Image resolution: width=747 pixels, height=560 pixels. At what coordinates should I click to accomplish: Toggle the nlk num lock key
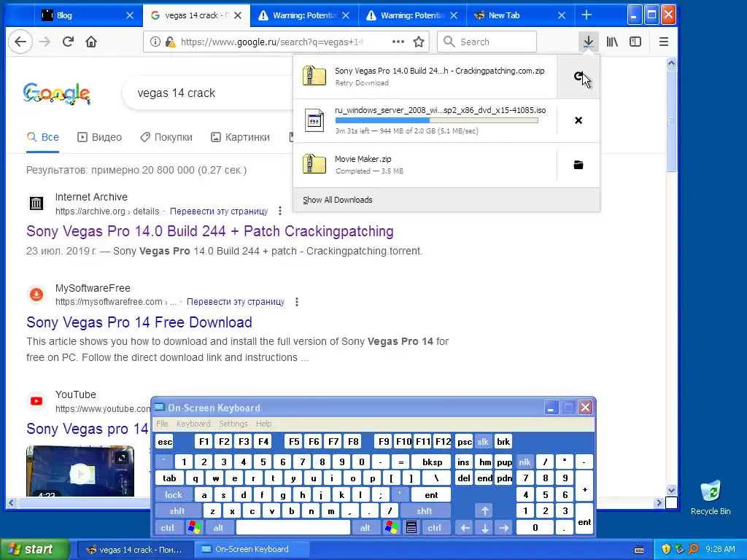(x=525, y=462)
